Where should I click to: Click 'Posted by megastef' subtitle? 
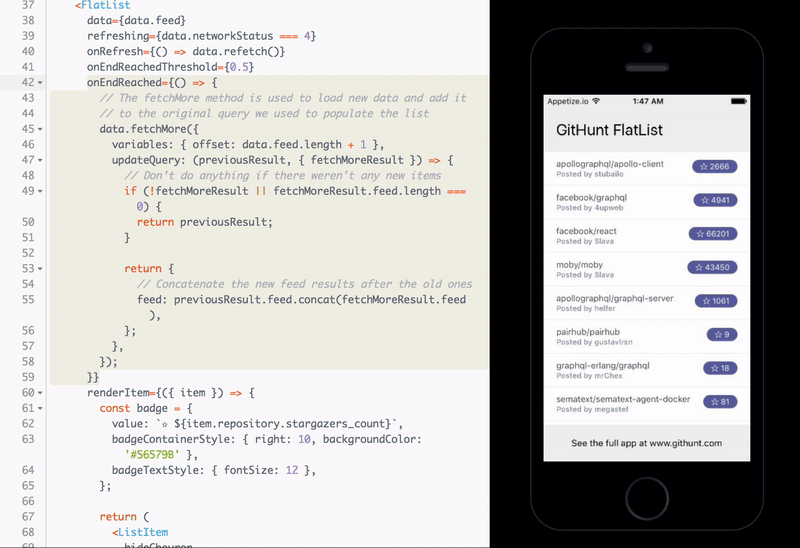(x=592, y=410)
